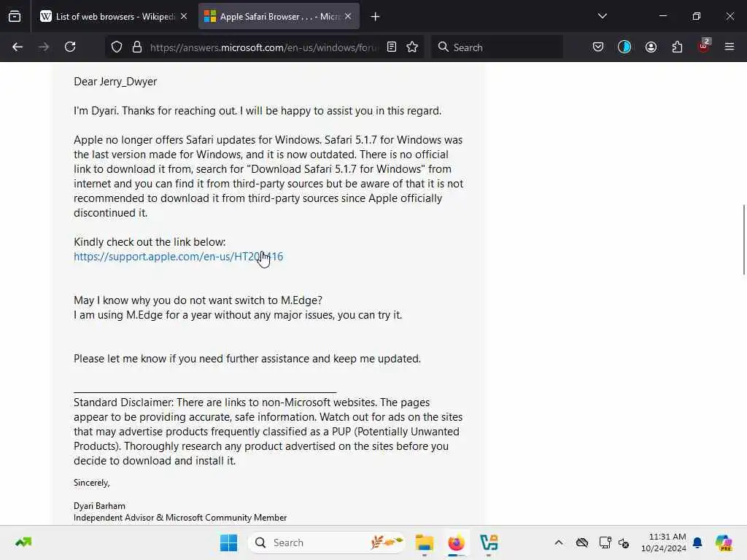Image resolution: width=747 pixels, height=560 pixels.
Task: Reload the current page
Action: point(70,47)
